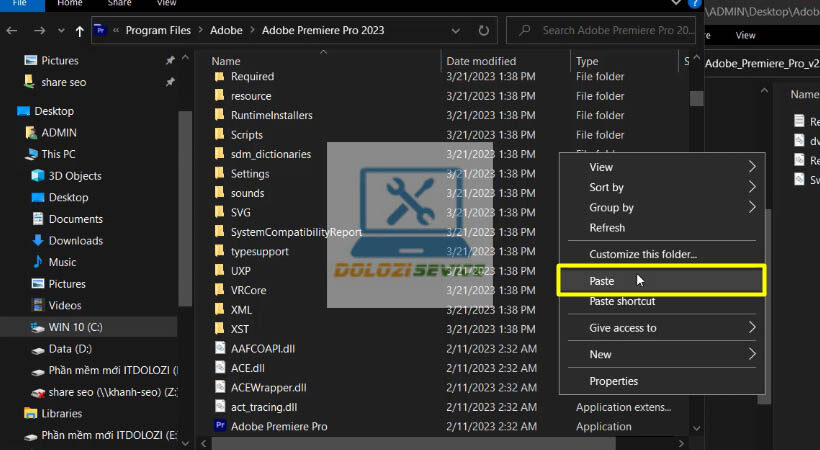The width and height of the screenshot is (820, 450).
Task: Expand the ribbon with the chevron
Action: [676, 3]
